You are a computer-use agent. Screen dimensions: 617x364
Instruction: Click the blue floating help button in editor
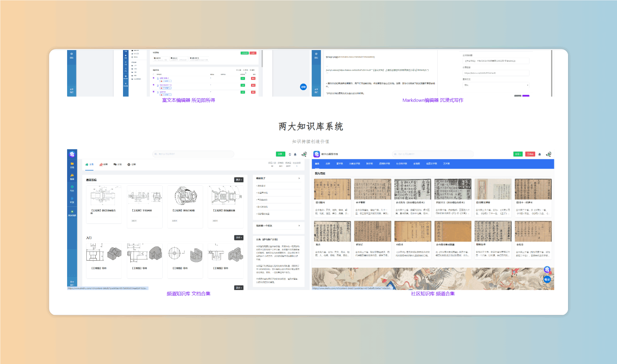click(303, 87)
